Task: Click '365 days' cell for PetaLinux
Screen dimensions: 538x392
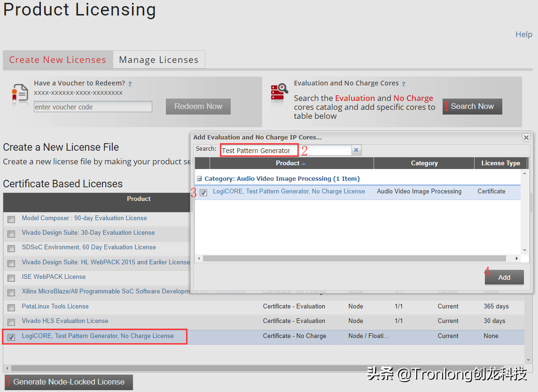Action: pos(496,306)
